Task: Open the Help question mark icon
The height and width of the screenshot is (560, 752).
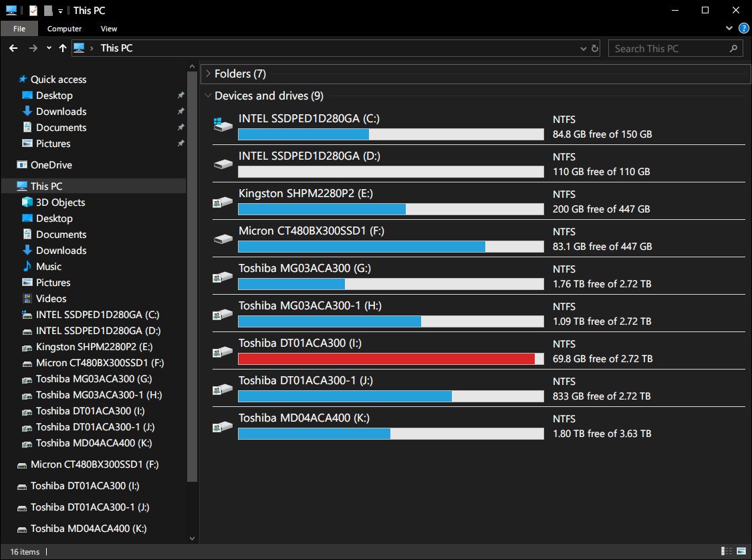Action: pos(743,28)
